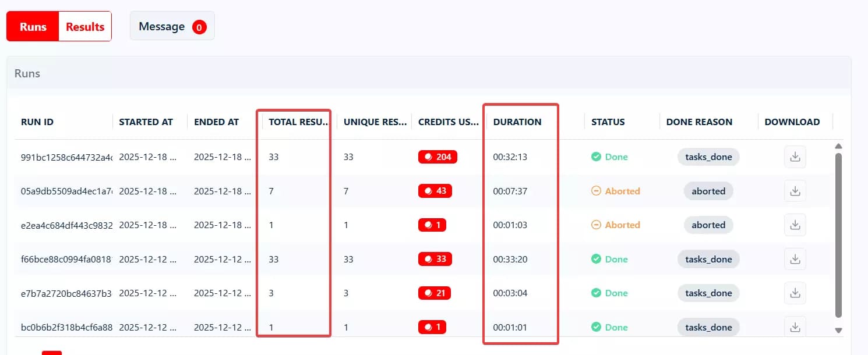868x355 pixels.
Task: Click download icon for run e2ea4c684df443c9832
Action: point(795,225)
